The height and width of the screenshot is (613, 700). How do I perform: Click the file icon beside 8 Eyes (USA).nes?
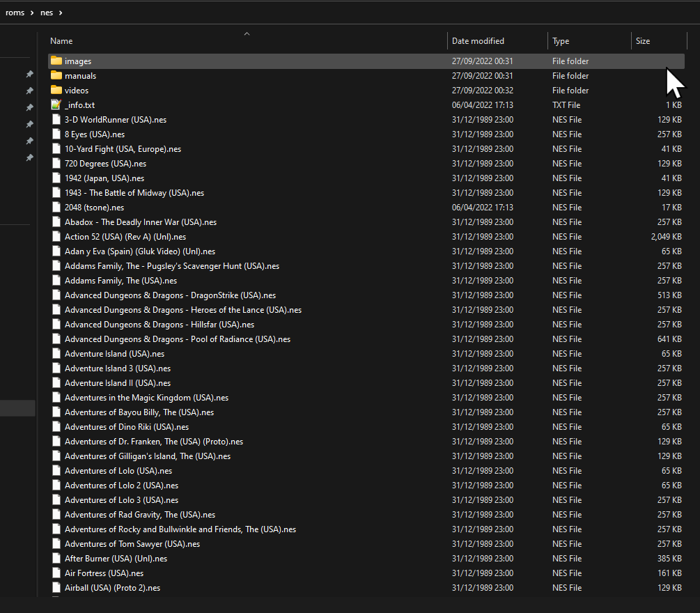[56, 134]
